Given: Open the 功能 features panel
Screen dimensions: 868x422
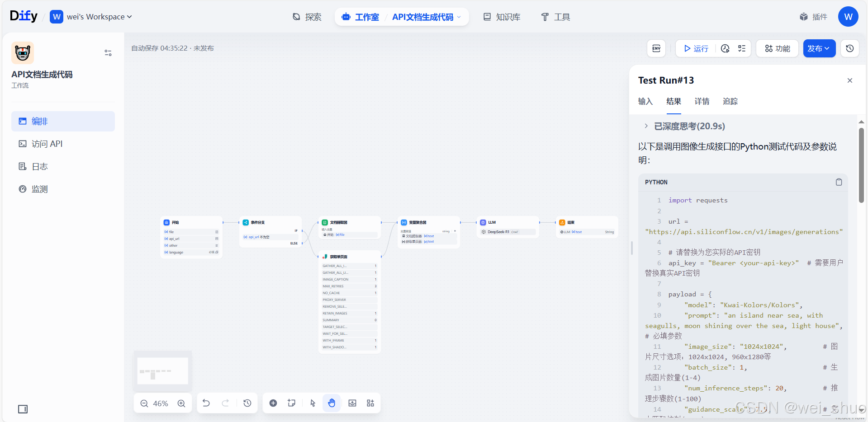Looking at the screenshot, I should (776, 48).
